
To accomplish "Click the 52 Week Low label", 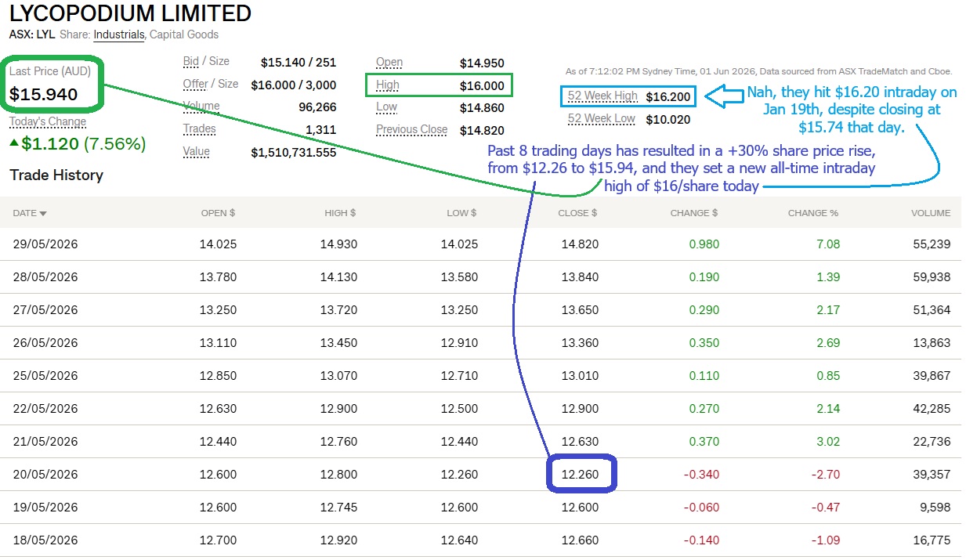I will click(x=602, y=119).
